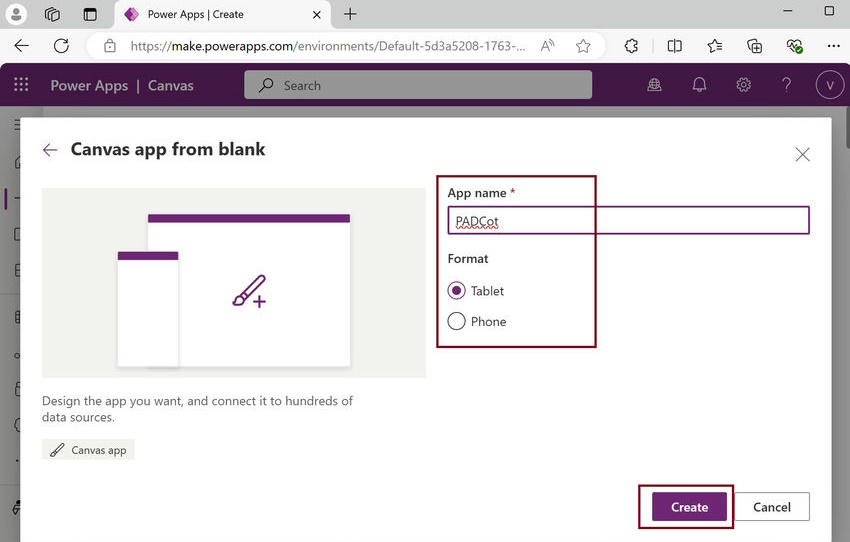Screen dimensions: 850x542
Task: Maximize the browser window
Action: tap(829, 11)
